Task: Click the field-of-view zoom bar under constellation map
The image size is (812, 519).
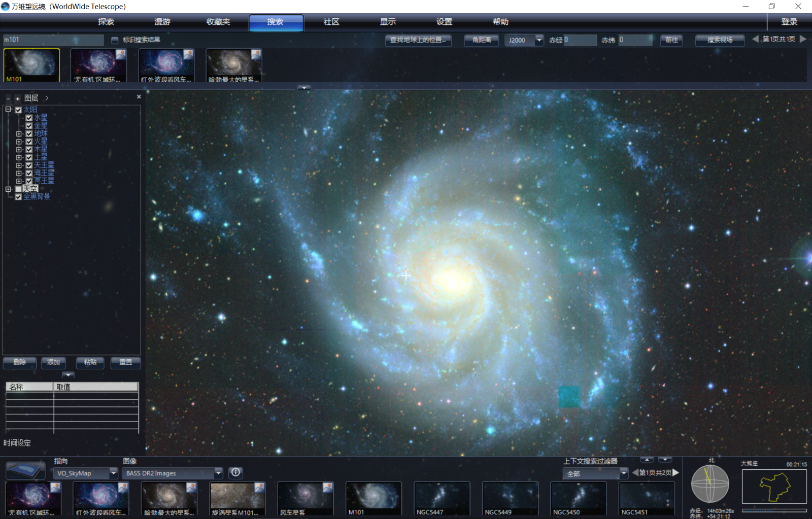Action: (774, 510)
